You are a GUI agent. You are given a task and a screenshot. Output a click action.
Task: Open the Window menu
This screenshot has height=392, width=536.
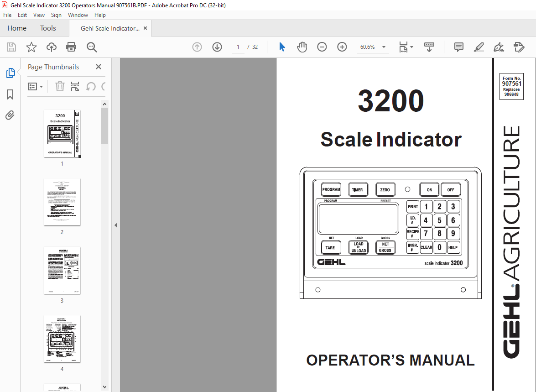click(78, 15)
